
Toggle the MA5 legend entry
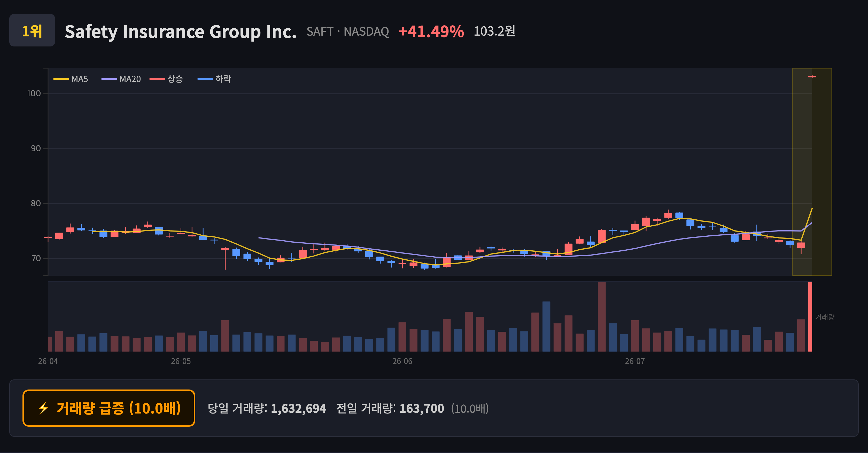tap(71, 79)
